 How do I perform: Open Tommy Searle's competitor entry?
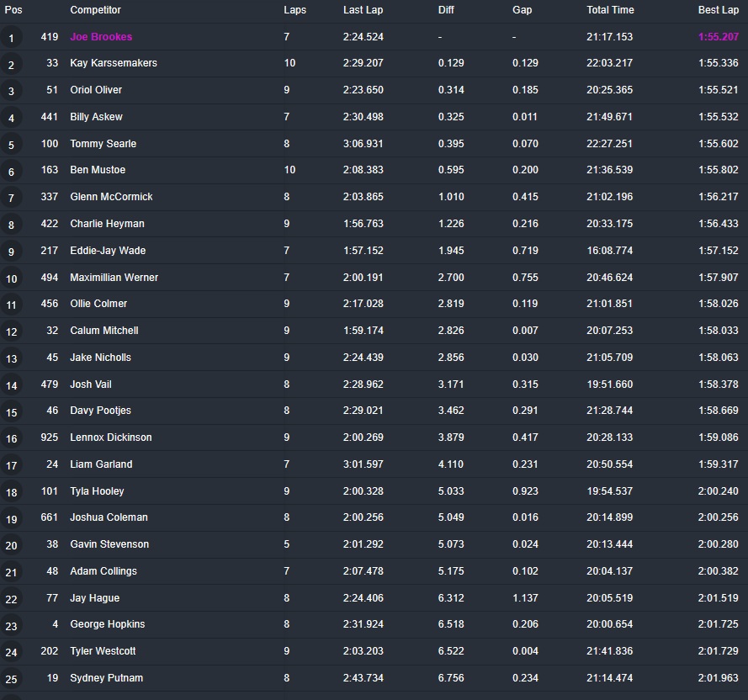pos(103,144)
